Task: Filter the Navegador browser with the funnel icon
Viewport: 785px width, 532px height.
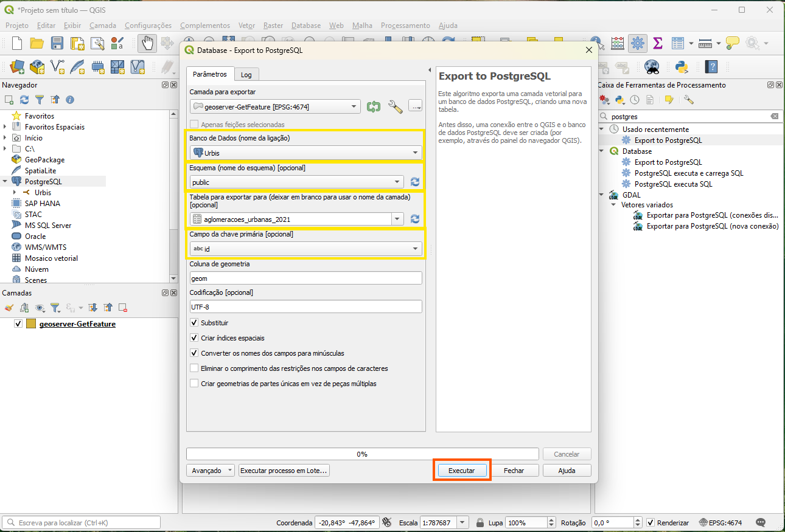Action: 40,100
